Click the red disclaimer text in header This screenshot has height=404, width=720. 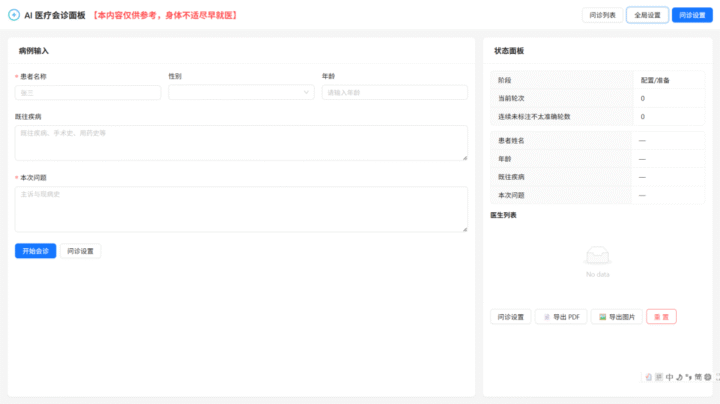165,15
